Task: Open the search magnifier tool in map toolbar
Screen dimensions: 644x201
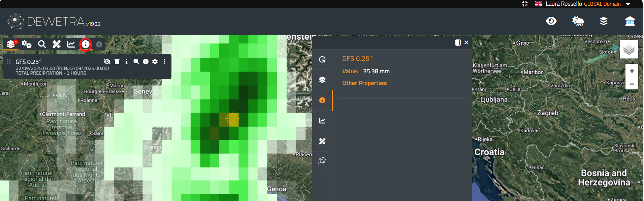Action: click(42, 44)
